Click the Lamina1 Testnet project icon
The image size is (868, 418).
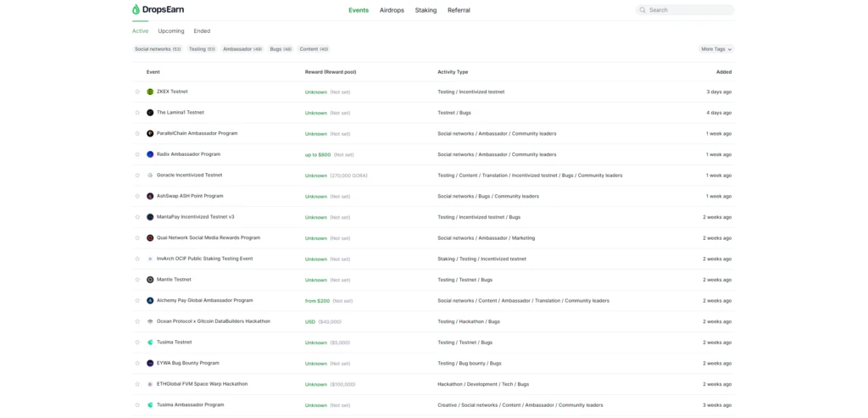point(150,113)
